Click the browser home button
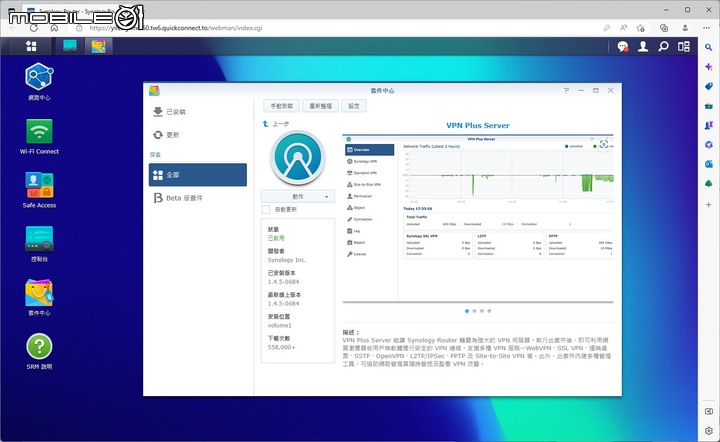720x442 pixels. (x=54, y=28)
